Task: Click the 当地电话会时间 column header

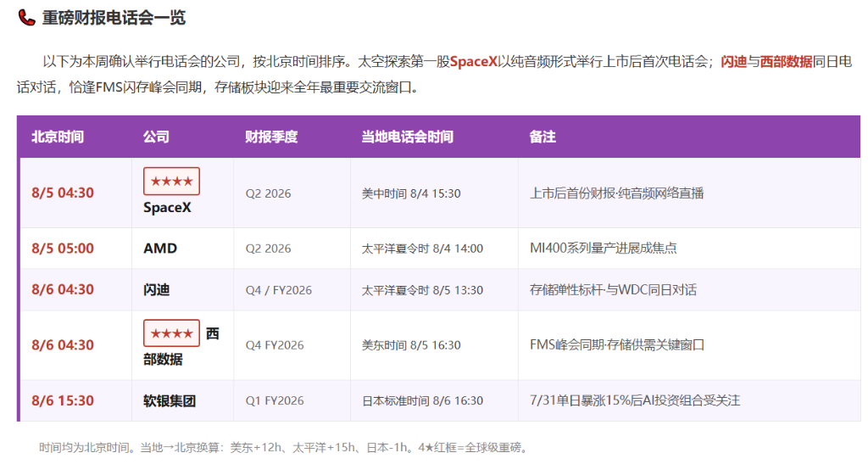Action: point(408,137)
